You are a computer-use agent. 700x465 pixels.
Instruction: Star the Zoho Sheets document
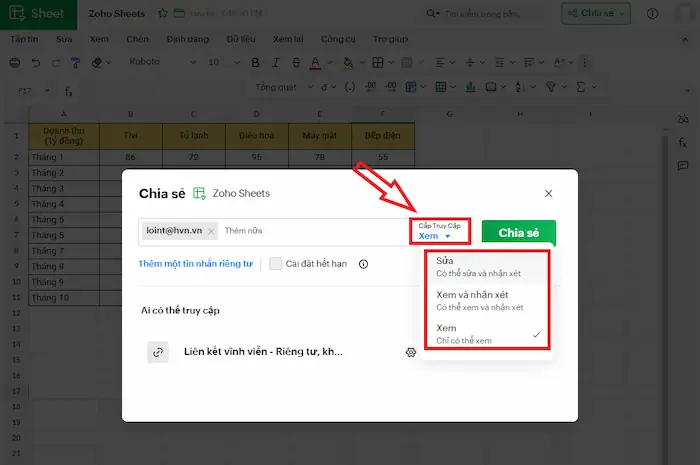pos(163,13)
